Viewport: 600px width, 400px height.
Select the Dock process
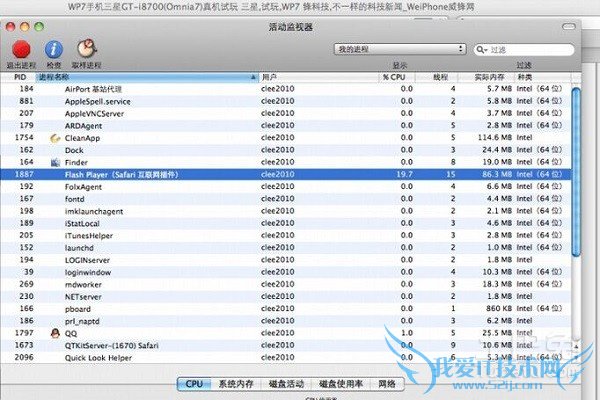[285, 150]
